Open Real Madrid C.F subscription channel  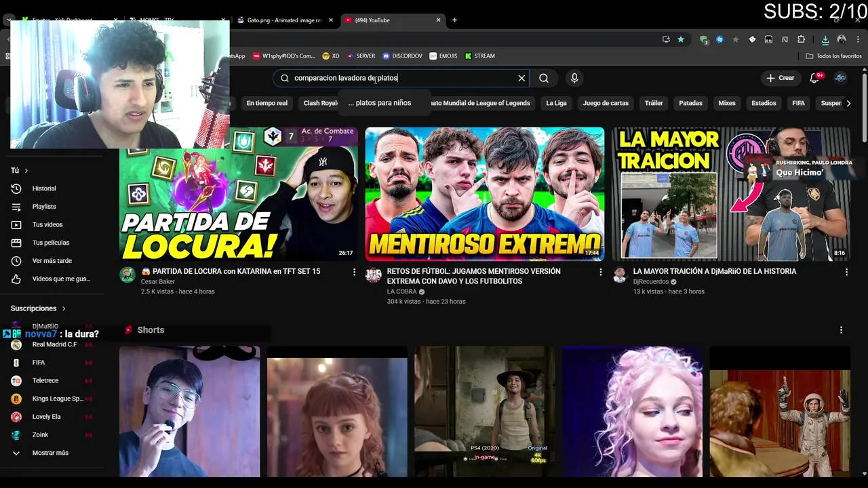click(54, 344)
